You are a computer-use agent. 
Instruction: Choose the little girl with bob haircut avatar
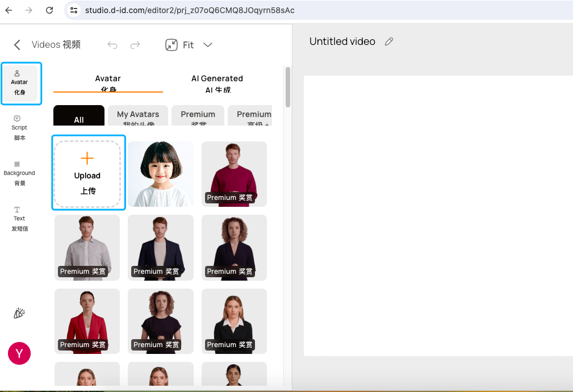point(161,174)
